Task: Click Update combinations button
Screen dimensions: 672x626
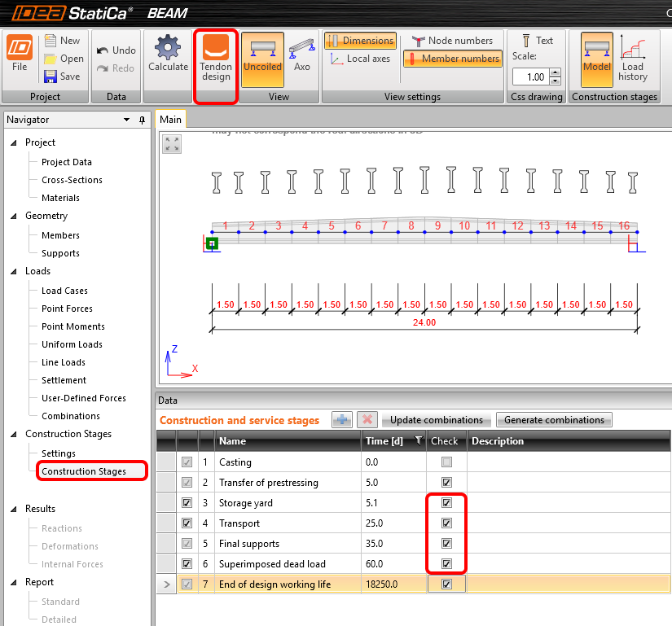Action: tap(436, 420)
